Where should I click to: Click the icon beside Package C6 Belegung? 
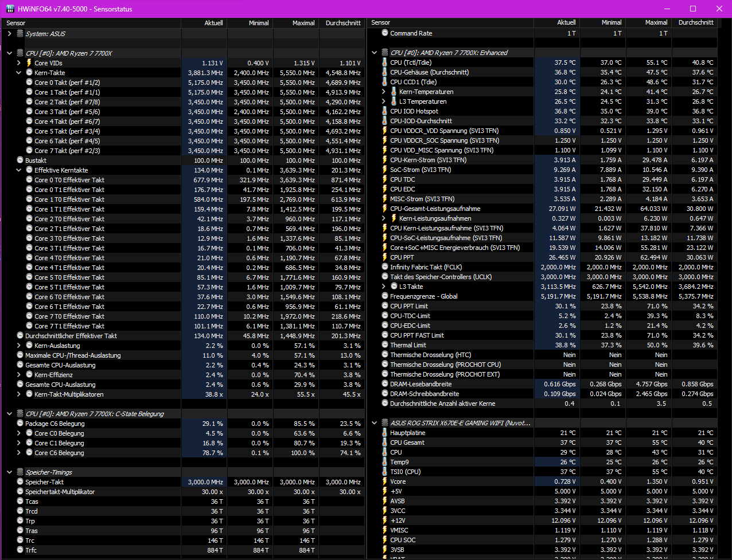[20, 424]
